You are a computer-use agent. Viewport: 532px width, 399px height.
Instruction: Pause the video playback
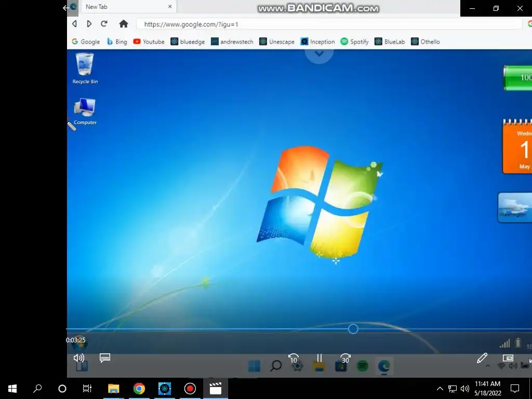coord(320,358)
